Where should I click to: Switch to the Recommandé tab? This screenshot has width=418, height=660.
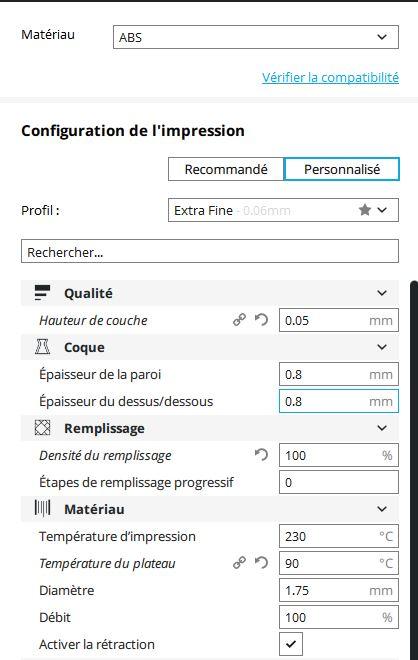pyautogui.click(x=226, y=169)
